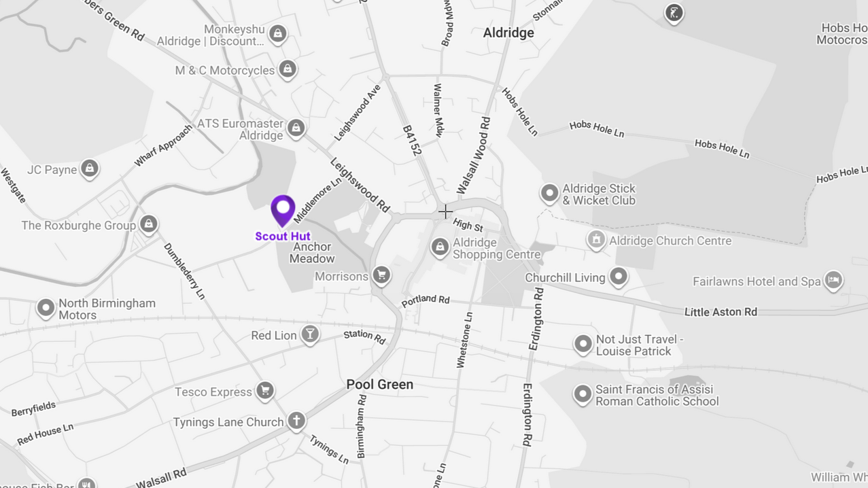Open the Red Lion cocktail glass marker
This screenshot has height=488, width=868.
tap(310, 334)
